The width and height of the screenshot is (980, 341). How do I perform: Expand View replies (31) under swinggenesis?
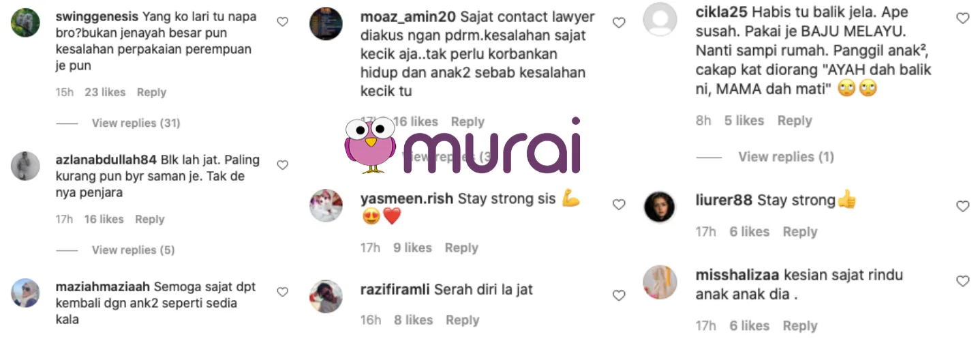coord(136,123)
